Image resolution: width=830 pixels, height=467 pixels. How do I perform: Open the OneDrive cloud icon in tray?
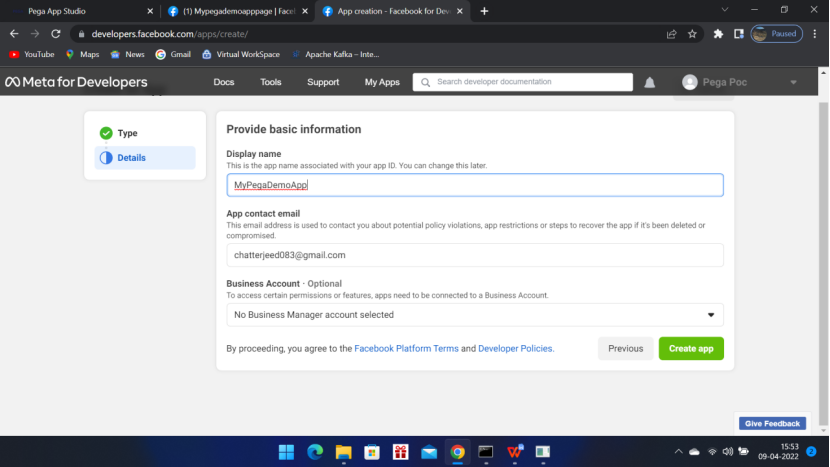pyautogui.click(x=694, y=452)
